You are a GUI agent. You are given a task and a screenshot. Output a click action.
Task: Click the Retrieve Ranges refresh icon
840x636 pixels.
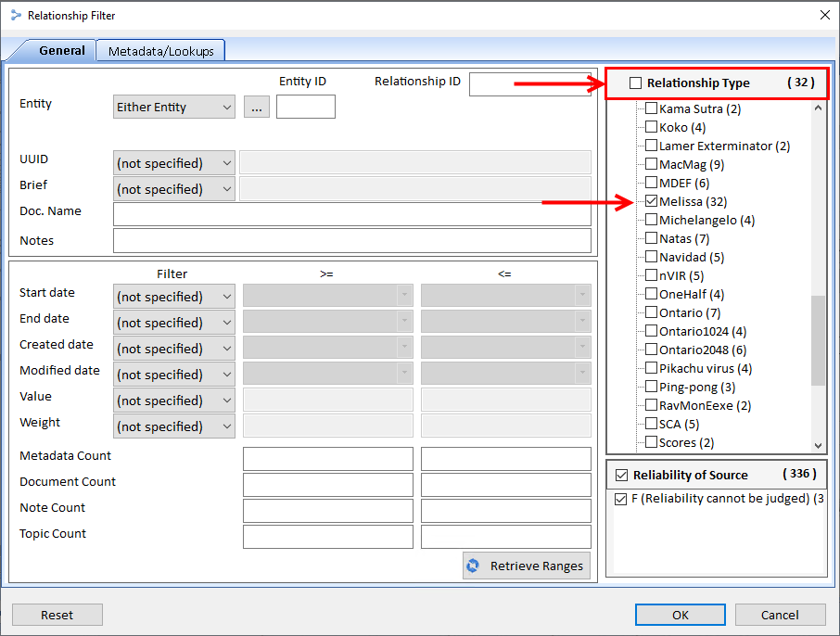click(475, 566)
